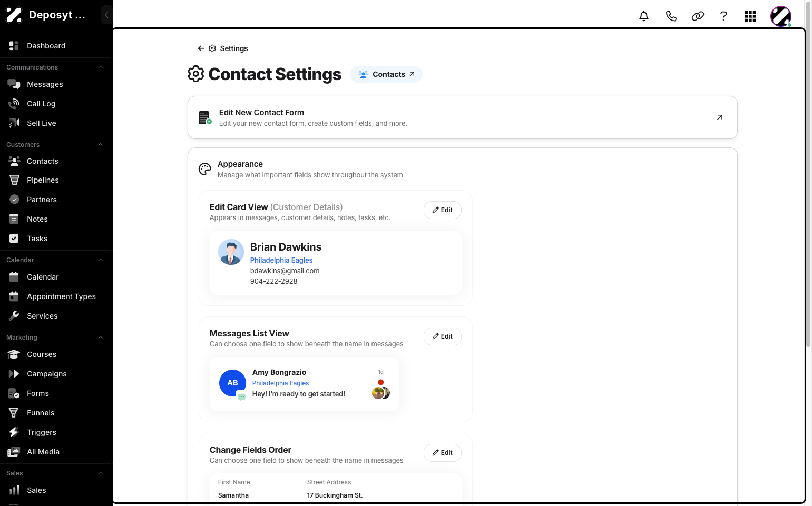Screen dimensions: 812x506
Task: Collapse the Marketing section
Action: [x=100, y=338]
